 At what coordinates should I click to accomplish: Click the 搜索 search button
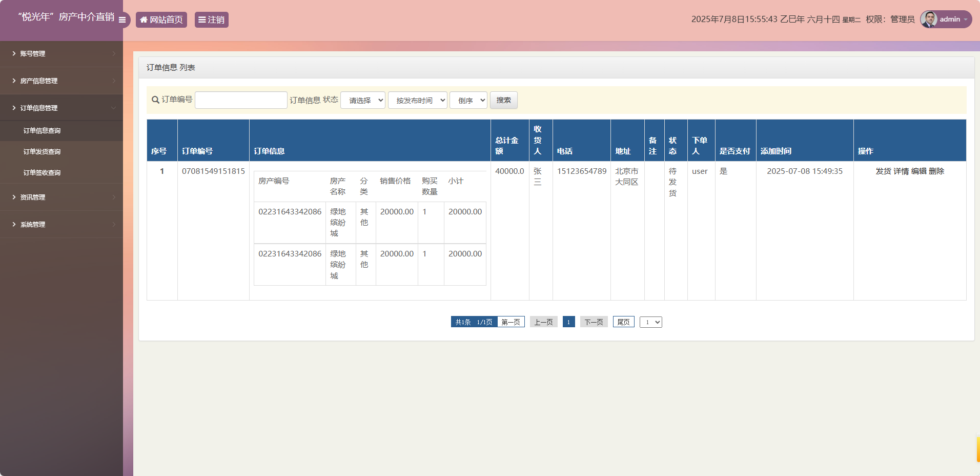coord(503,100)
